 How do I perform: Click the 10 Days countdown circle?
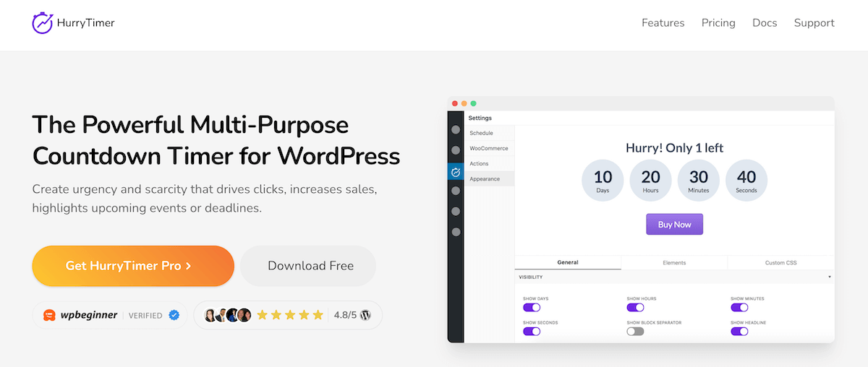point(603,181)
